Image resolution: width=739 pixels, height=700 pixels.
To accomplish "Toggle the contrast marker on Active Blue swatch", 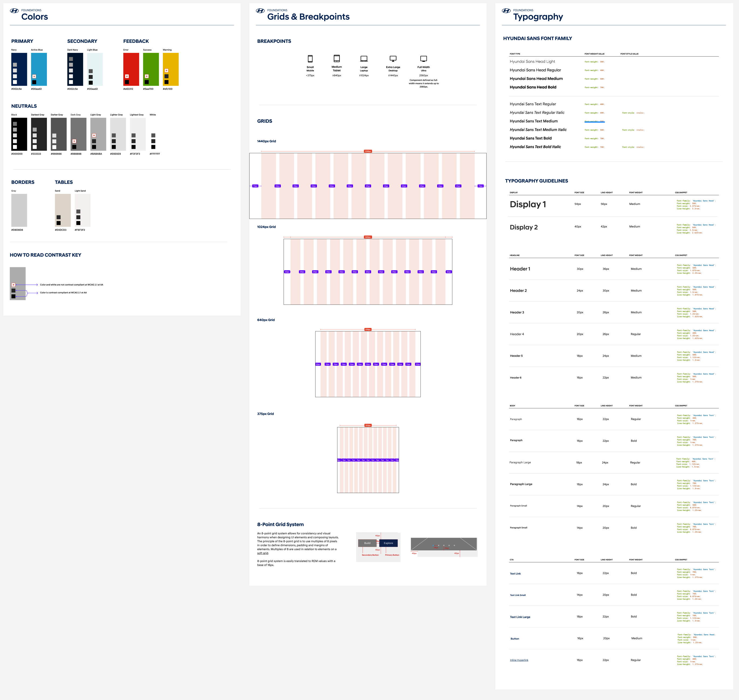I will (34, 76).
